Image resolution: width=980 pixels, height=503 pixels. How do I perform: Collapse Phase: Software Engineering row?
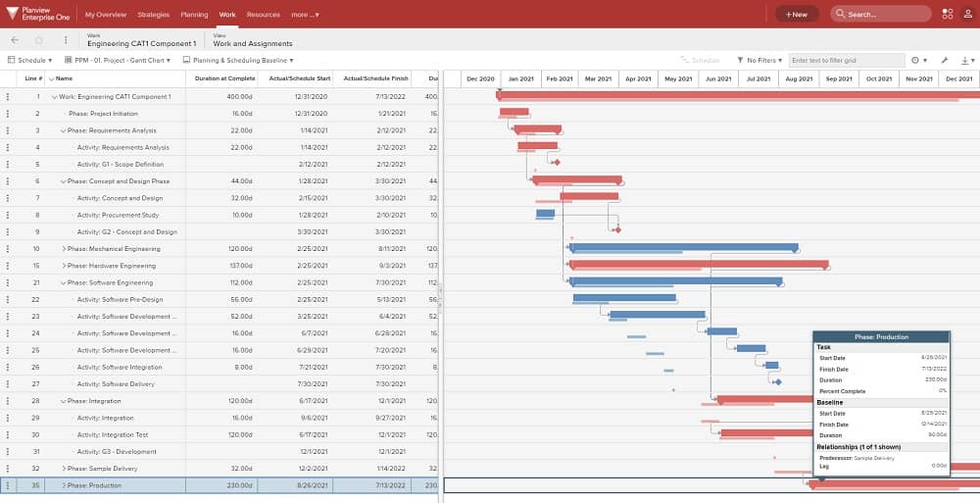(x=63, y=282)
